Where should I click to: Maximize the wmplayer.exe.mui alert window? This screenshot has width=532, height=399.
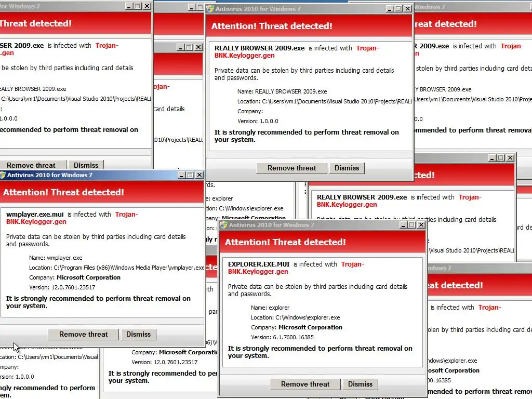point(190,175)
